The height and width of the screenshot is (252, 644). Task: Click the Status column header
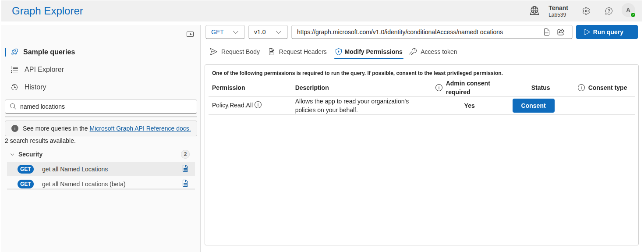coord(541,88)
